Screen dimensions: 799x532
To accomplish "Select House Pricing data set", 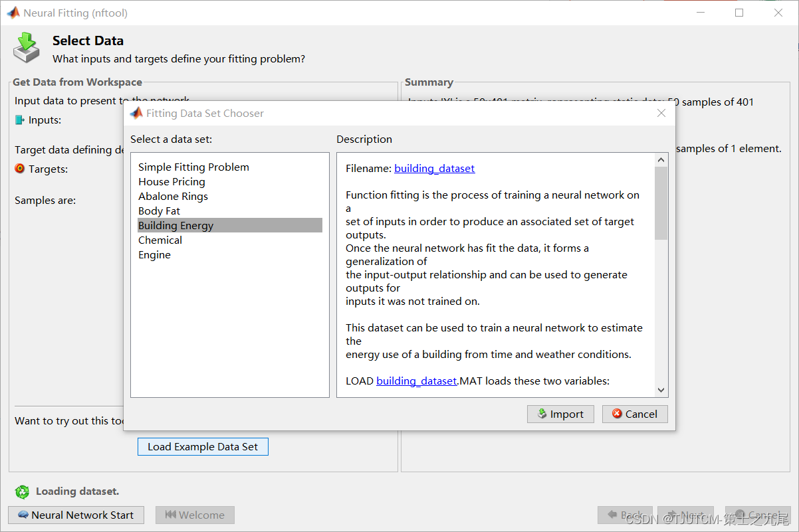I will tap(230, 182).
